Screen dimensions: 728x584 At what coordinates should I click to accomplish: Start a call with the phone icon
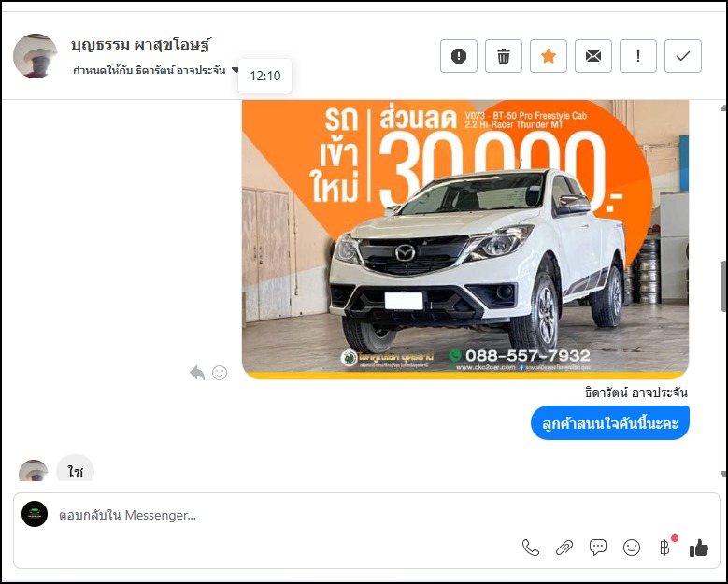pyautogui.click(x=531, y=548)
